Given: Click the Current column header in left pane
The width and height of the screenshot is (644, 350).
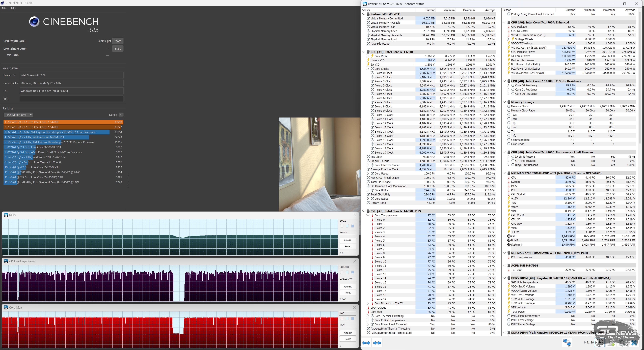Looking at the screenshot, I should pos(430,10).
